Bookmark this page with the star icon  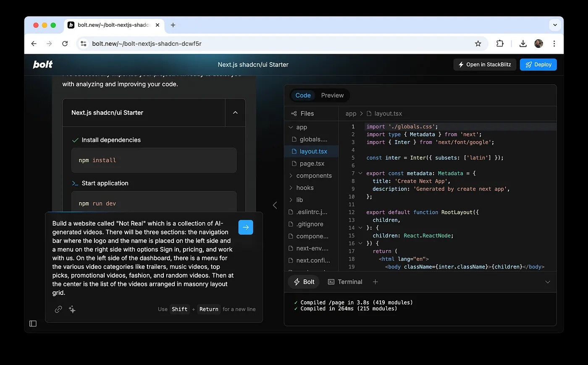click(x=478, y=44)
